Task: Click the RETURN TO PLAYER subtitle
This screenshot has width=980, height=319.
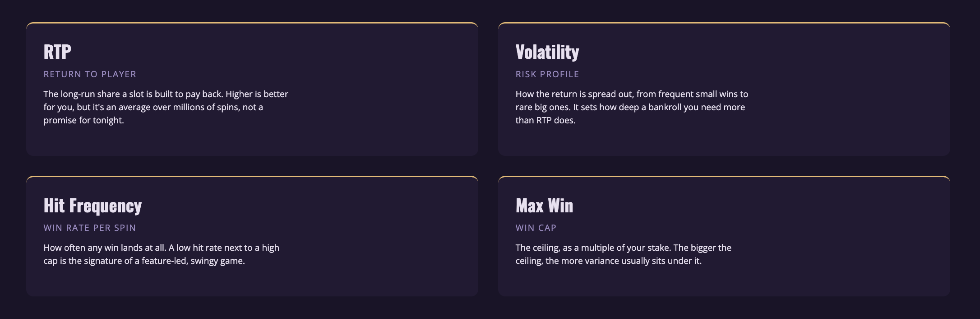Action: [90, 74]
